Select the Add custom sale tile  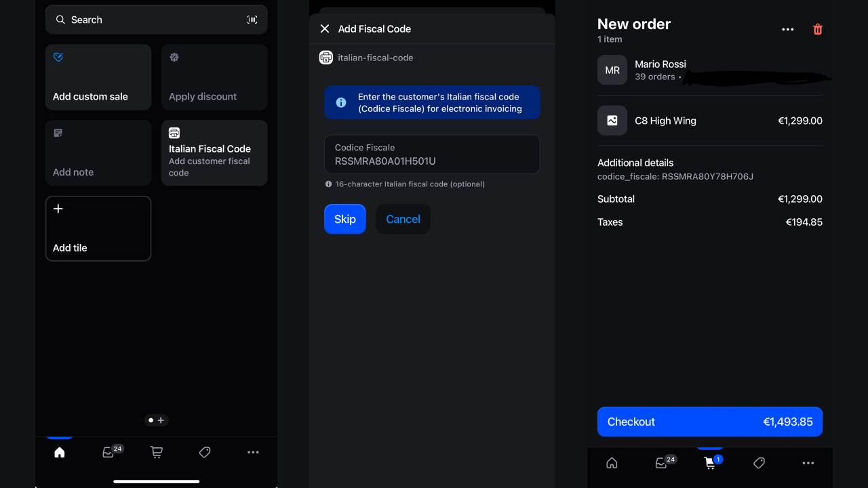98,77
